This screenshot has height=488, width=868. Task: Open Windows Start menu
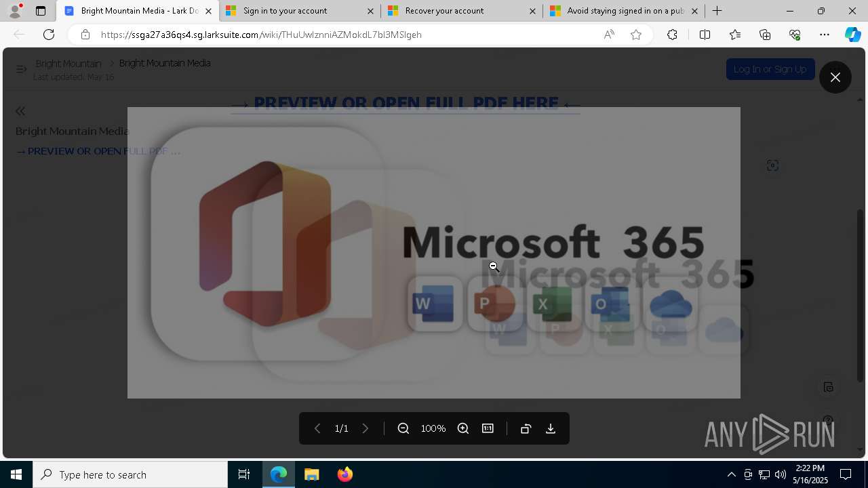16,474
